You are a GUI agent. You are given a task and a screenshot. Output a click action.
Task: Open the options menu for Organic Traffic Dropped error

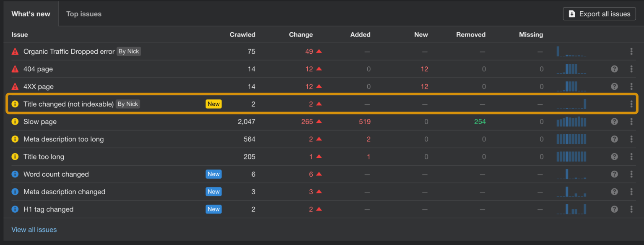pos(631,51)
